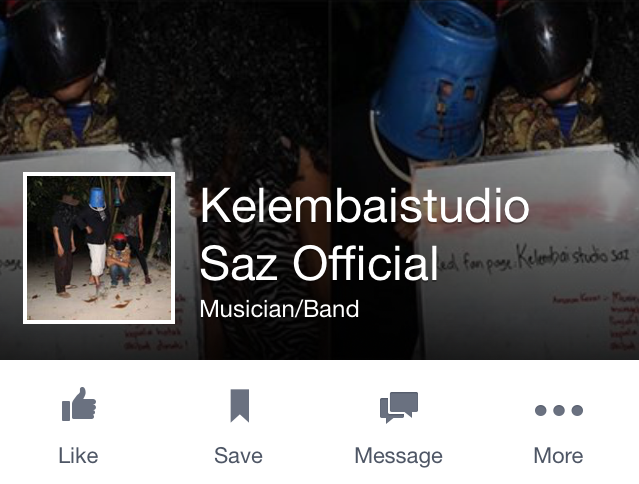The image size is (639, 484).
Task: Click "Saz Official" in the page name
Action: tap(319, 264)
